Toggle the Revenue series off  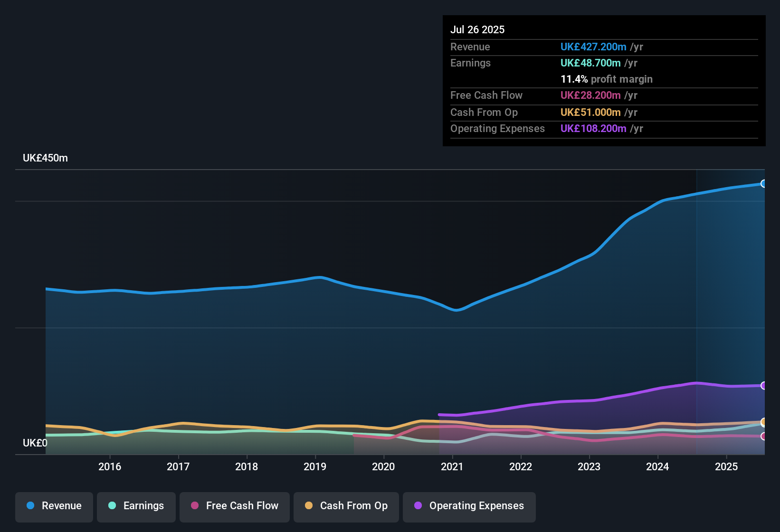[54, 506]
